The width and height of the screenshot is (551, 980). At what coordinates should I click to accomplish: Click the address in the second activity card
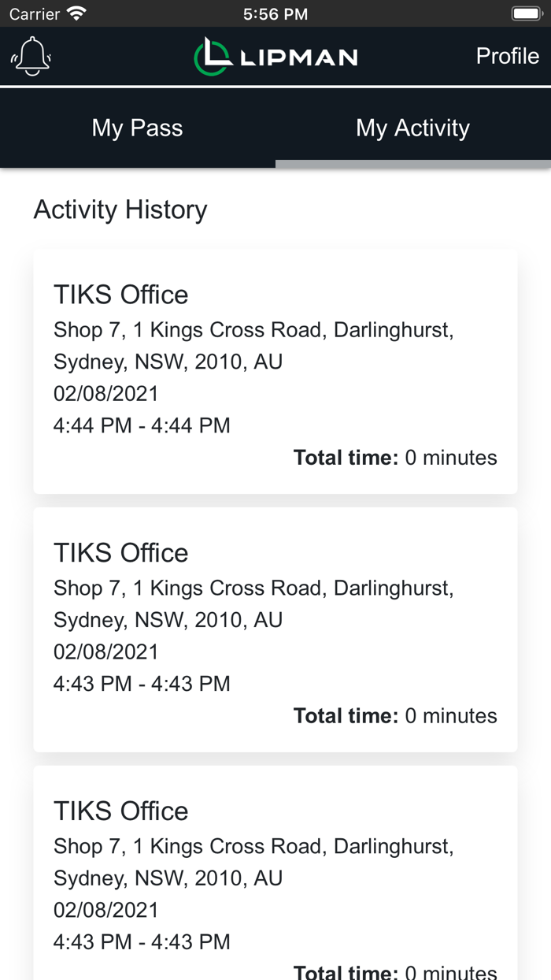click(253, 604)
